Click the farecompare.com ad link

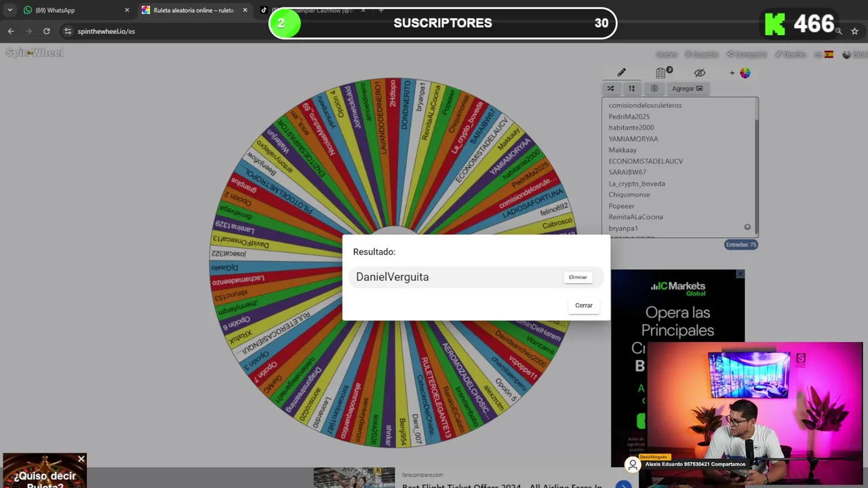point(422,475)
